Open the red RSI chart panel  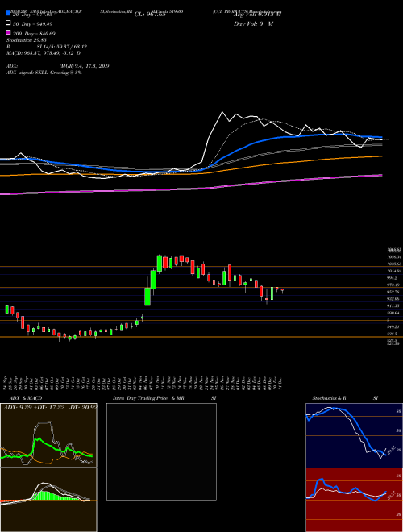coord(354,500)
